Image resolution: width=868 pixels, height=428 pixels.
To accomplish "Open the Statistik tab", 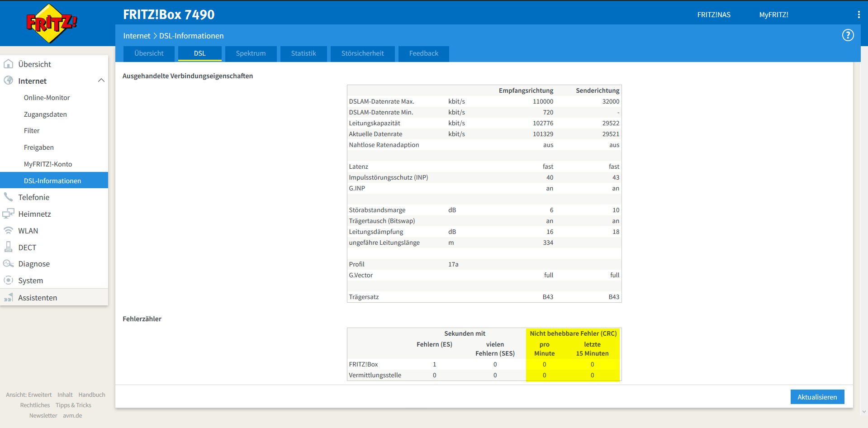I will [304, 53].
